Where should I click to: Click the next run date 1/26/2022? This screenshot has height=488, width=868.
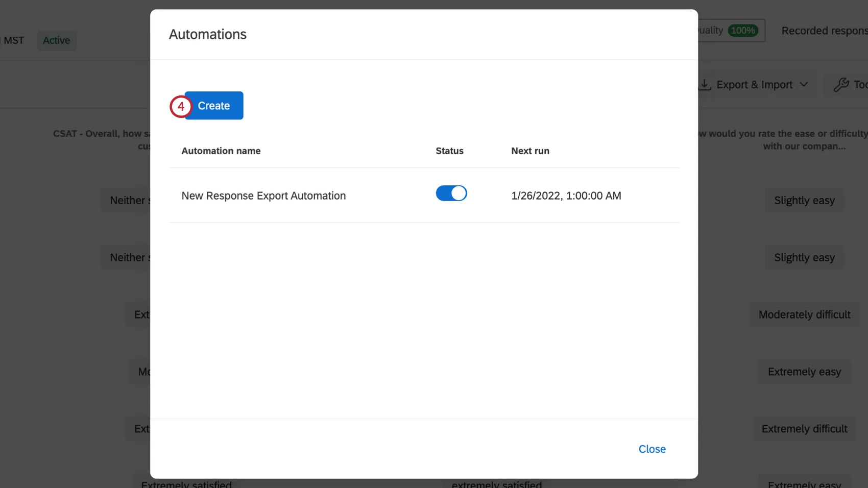coord(566,196)
